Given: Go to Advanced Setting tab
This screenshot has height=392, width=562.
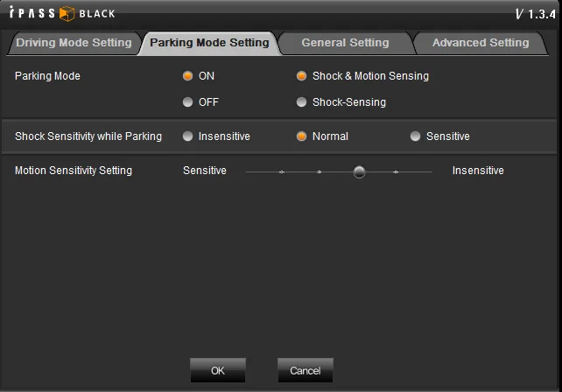Looking at the screenshot, I should coord(481,43).
